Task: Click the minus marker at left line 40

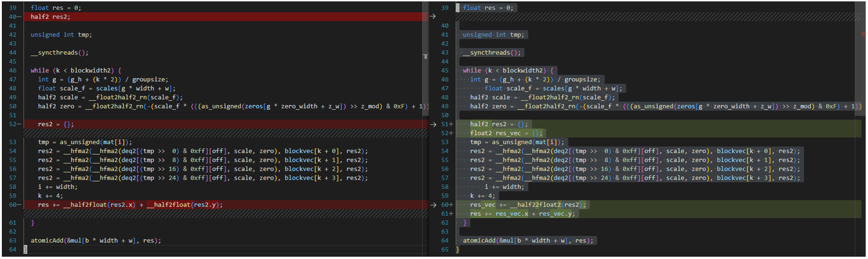Action: click(19, 17)
